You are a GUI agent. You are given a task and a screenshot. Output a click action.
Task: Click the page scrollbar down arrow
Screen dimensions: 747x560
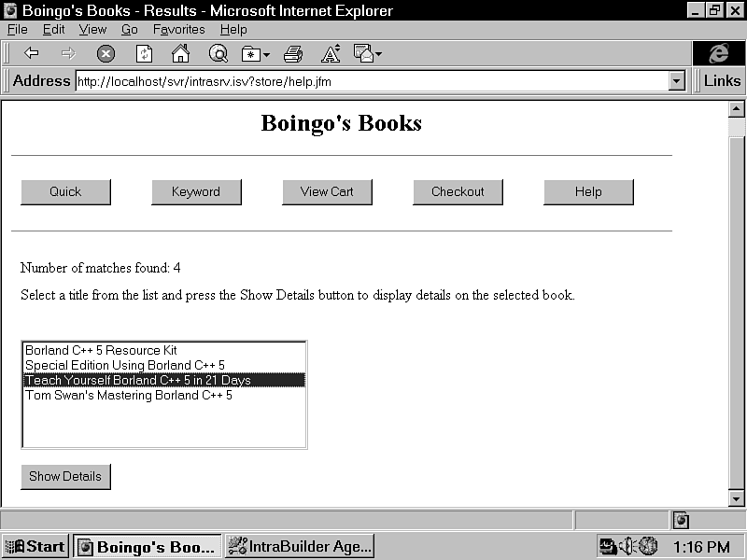click(736, 498)
